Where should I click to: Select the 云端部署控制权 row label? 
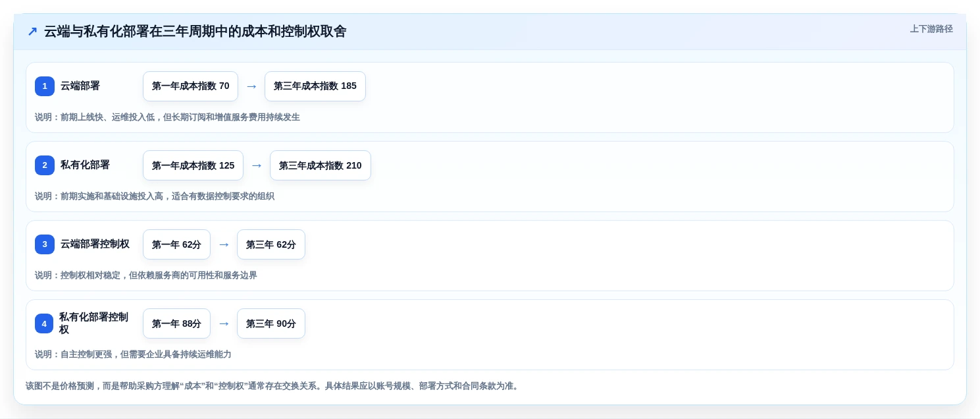click(95, 244)
